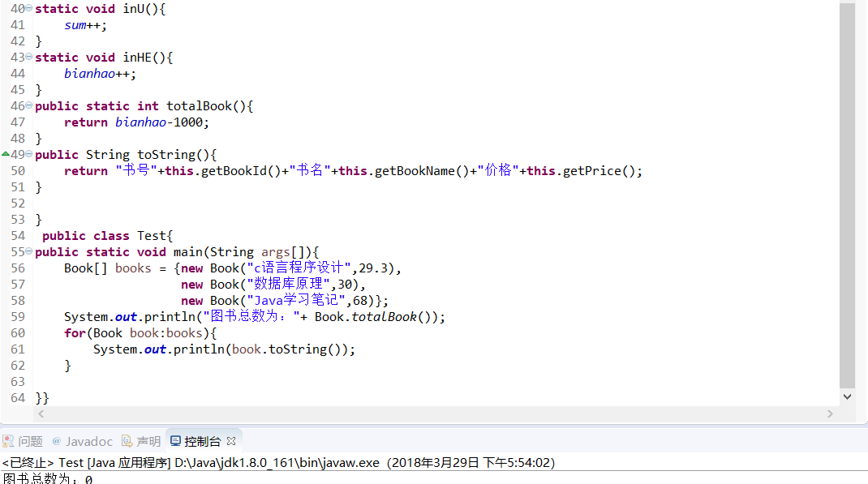The image size is (868, 484).
Task: Close the 控制台 console tab
Action: click(231, 441)
